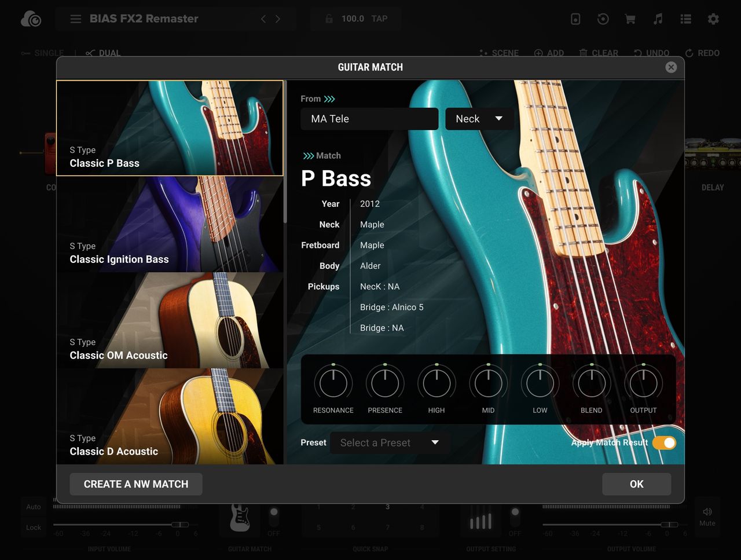Close the Guitar Match dialog

pos(671,67)
